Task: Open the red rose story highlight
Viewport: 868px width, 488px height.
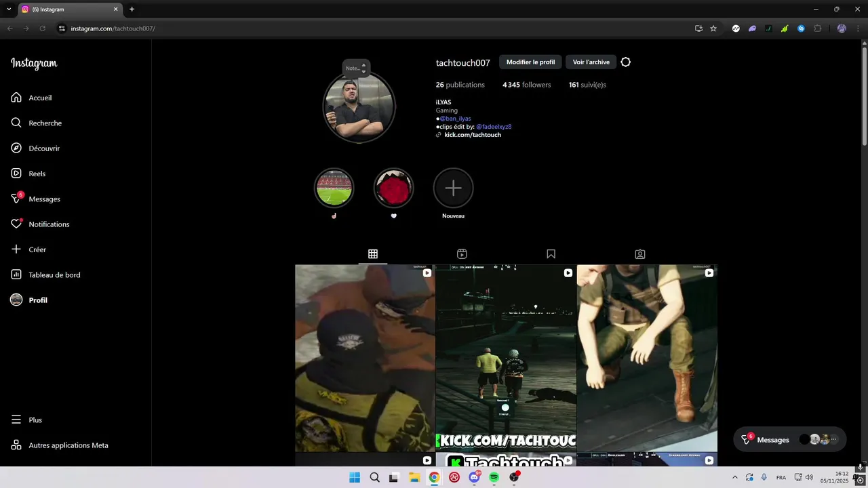Action: [x=393, y=188]
